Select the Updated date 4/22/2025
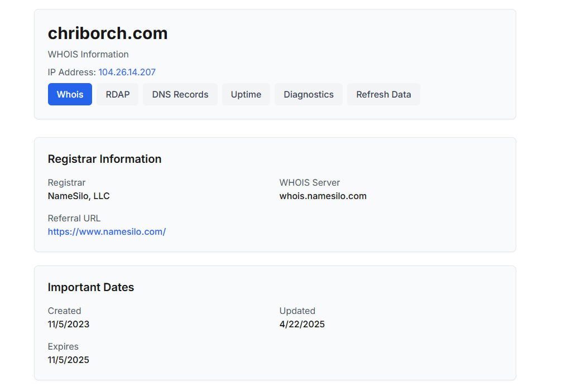 click(302, 324)
